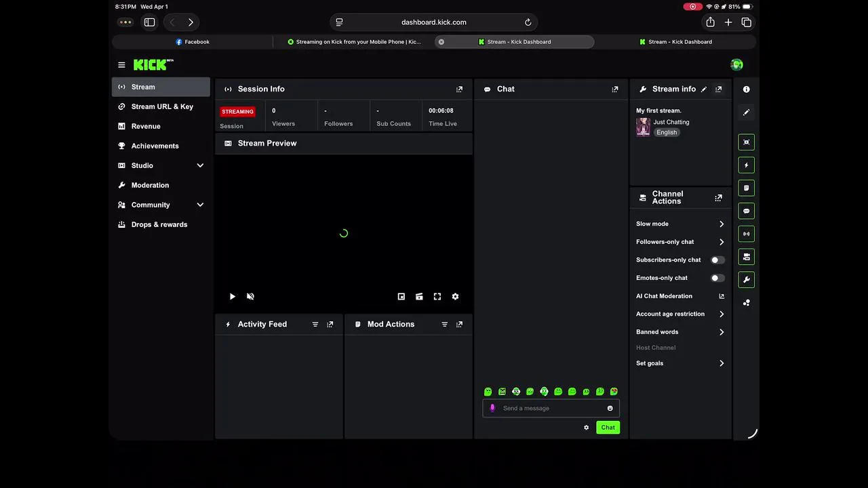Screen dimensions: 868x488
Task: Open AI Chat Moderation external link
Action: (722, 296)
